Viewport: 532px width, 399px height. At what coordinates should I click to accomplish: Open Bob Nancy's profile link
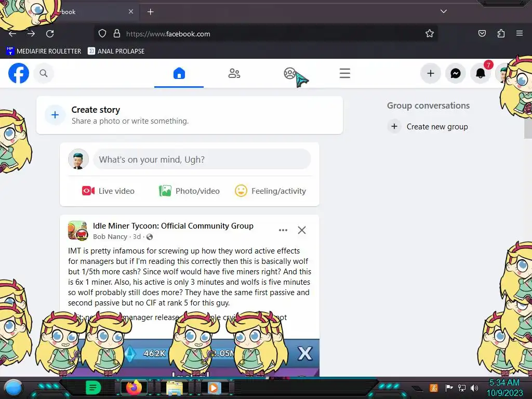(x=110, y=237)
